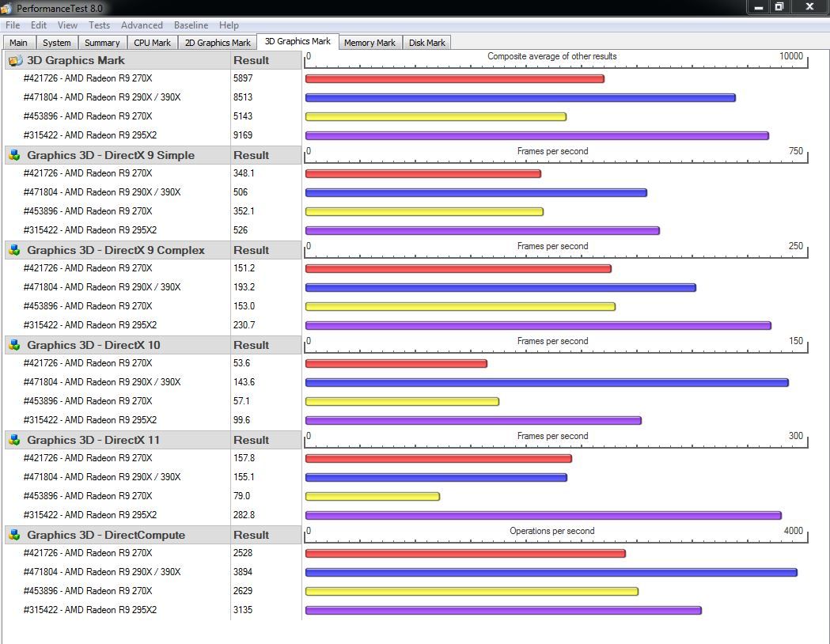Click the 3894 DirectCompute result
This screenshot has height=644, width=830.
pos(243,572)
